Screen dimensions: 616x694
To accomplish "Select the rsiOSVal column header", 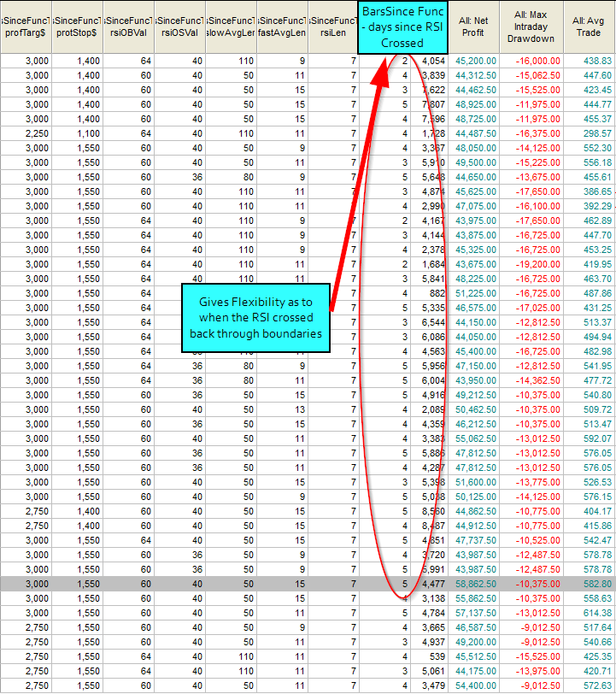I will [x=179, y=26].
